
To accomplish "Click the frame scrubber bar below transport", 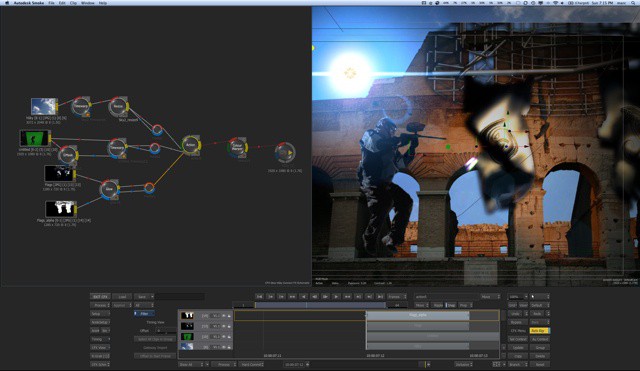I will tap(320, 305).
